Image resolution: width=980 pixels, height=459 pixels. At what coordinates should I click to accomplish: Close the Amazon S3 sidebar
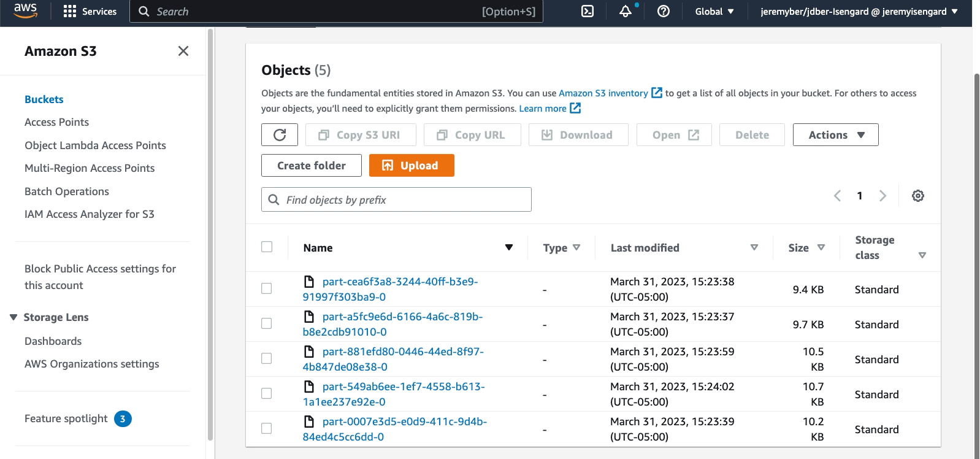point(183,51)
